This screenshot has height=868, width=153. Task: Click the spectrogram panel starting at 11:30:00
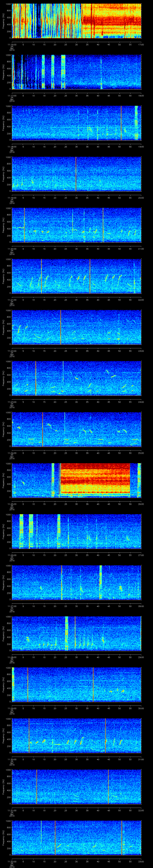click(76, 736)
